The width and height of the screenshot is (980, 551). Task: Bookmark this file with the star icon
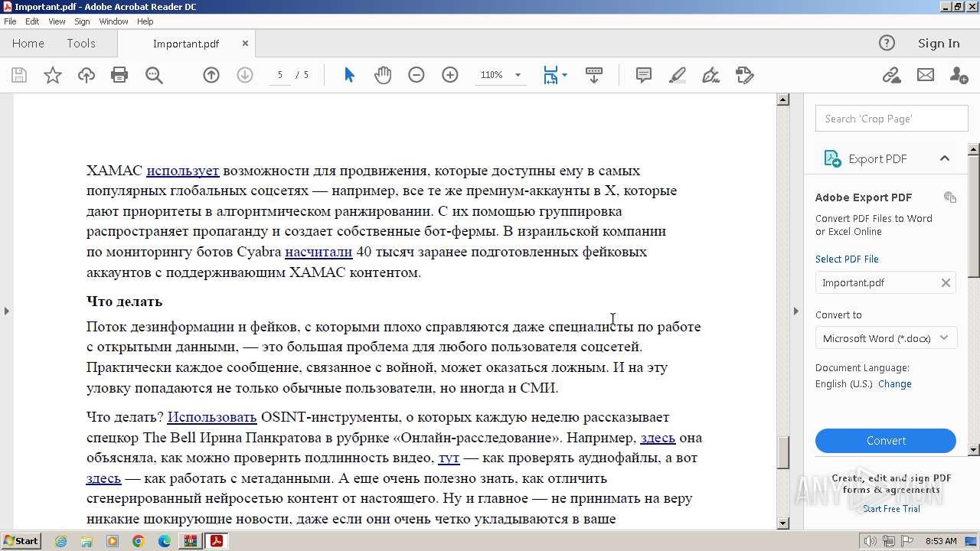click(x=53, y=75)
